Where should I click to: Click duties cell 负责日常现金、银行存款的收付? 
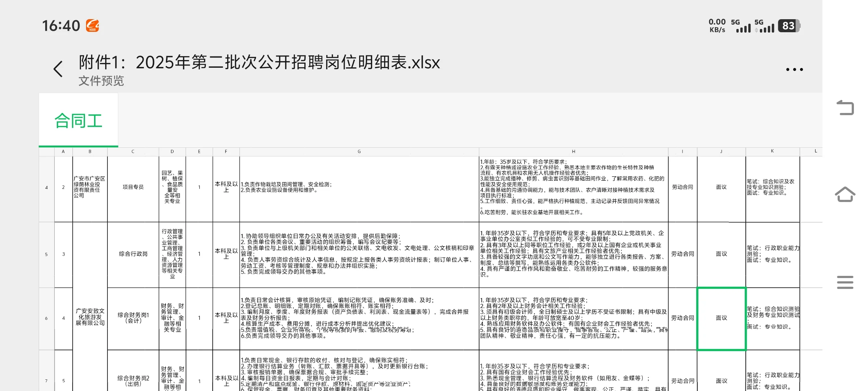pos(359,371)
